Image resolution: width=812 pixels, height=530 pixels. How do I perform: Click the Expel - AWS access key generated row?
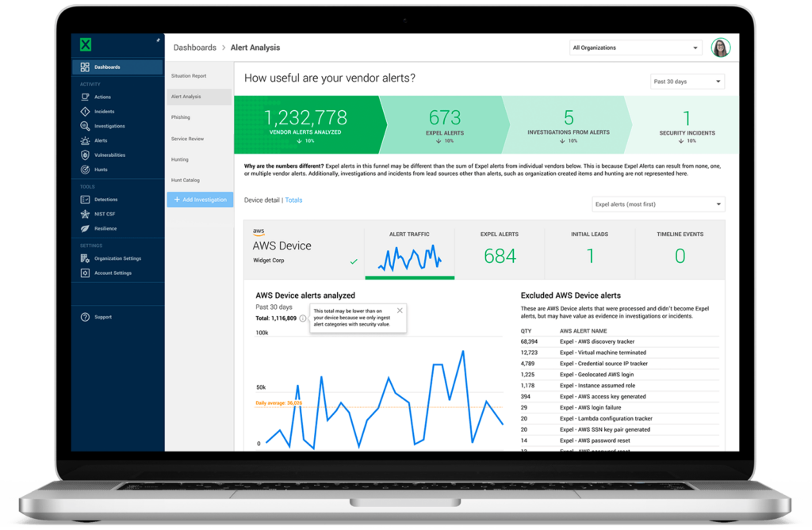pyautogui.click(x=619, y=396)
